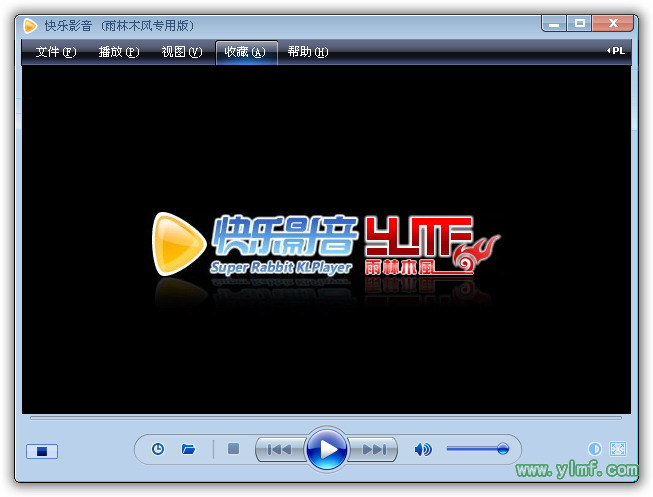The height and width of the screenshot is (497, 653).
Task: Adjust the volume slider handle
Action: click(503, 449)
